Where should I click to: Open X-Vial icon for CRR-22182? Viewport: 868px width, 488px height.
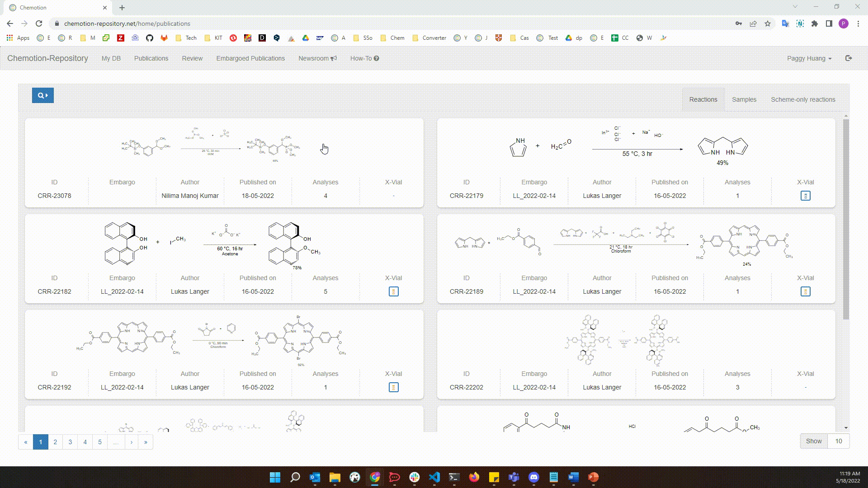point(393,291)
